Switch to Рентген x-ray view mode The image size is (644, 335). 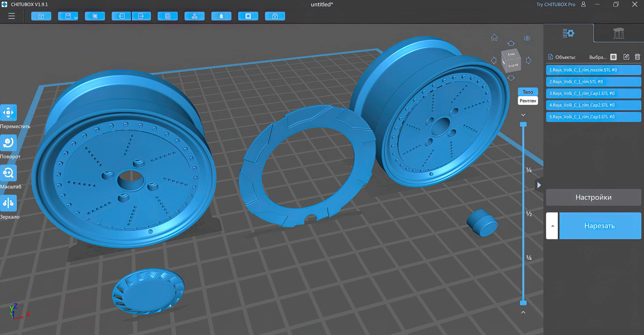(x=528, y=101)
